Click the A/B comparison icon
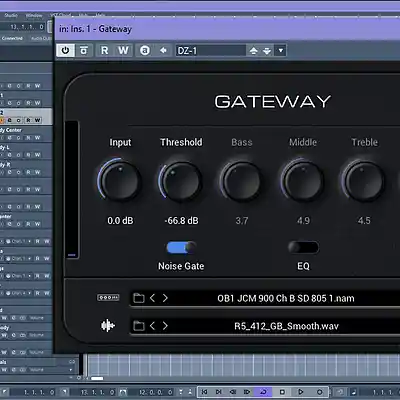 [x=145, y=50]
